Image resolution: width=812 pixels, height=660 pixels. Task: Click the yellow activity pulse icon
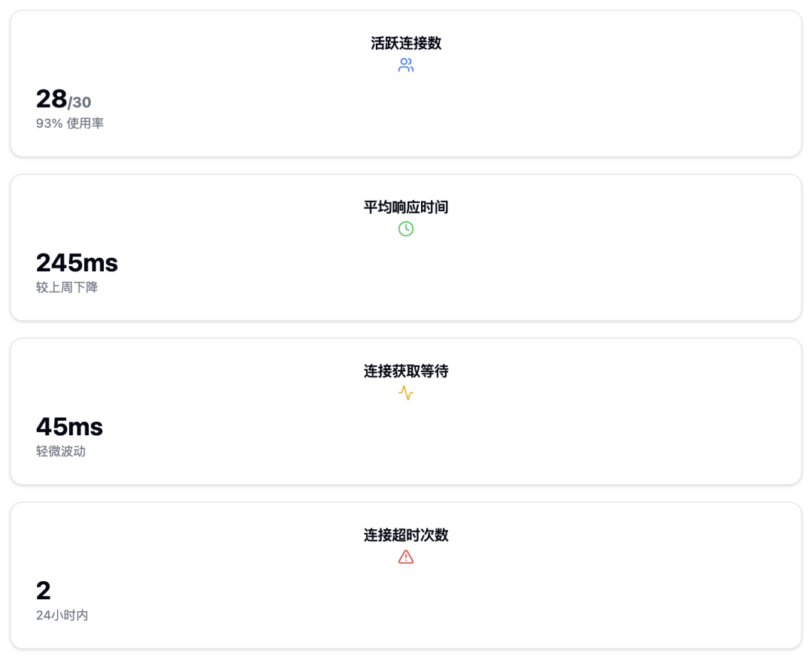[x=406, y=393]
